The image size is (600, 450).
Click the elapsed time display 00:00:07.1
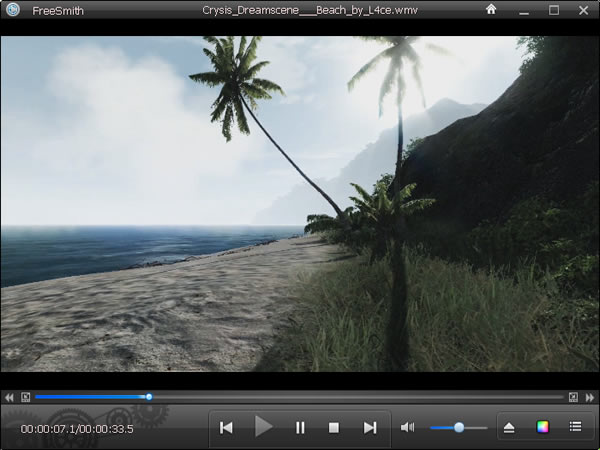47,430
